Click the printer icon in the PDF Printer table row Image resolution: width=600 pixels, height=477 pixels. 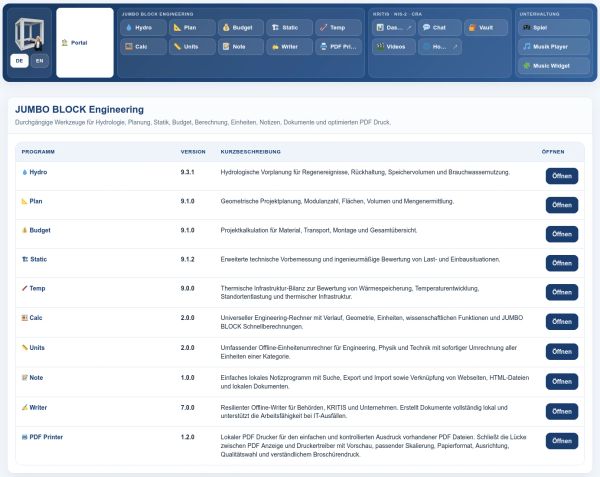[x=24, y=437]
